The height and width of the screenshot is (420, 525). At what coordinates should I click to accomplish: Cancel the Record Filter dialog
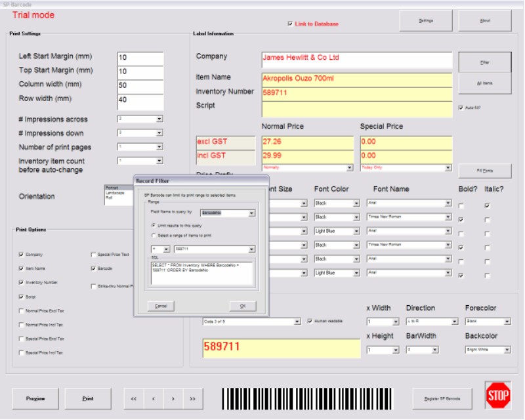(x=160, y=306)
